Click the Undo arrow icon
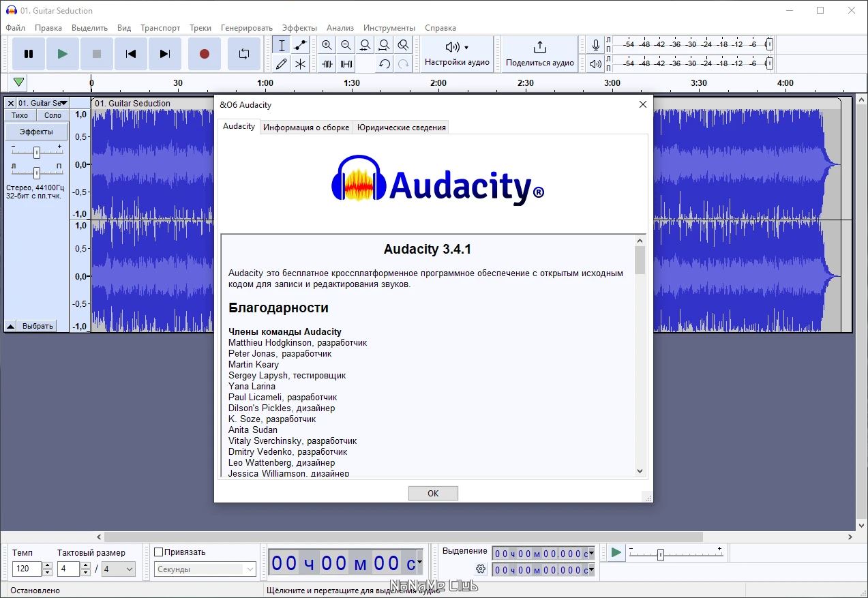868x598 pixels. 385,64
